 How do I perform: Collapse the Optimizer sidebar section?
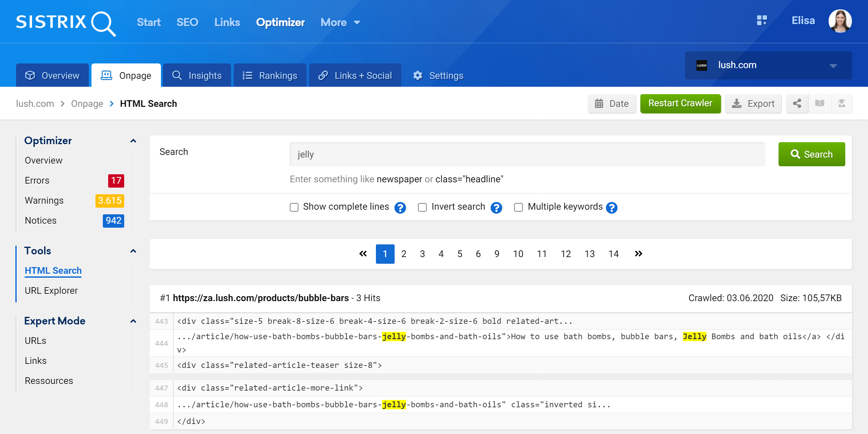[x=133, y=141]
